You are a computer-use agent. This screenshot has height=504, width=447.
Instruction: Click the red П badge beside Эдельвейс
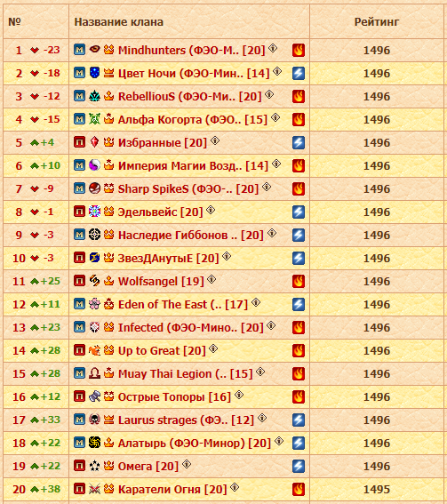tap(79, 212)
